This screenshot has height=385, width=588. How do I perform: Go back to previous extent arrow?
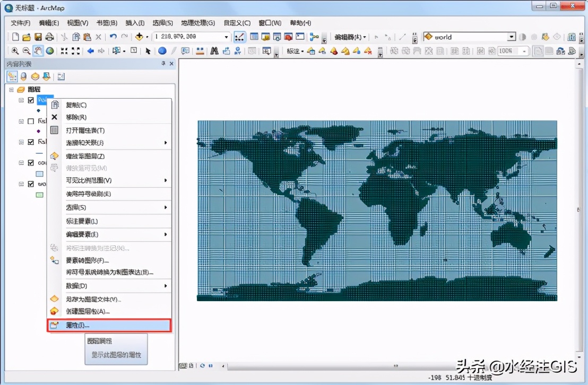(90, 51)
